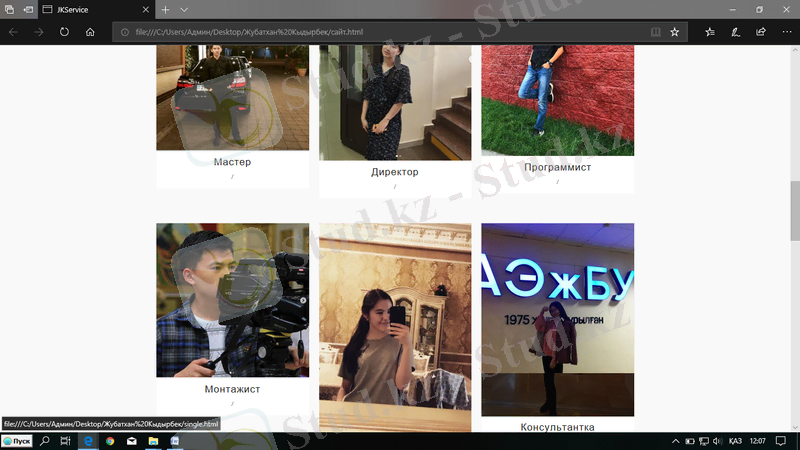The image size is (800, 450).
Task: Open the Windows Пуск start menu
Action: click(16, 441)
